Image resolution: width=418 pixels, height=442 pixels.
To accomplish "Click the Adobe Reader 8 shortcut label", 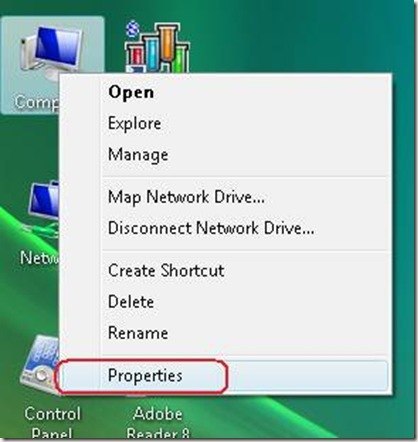I will click(x=158, y=423).
